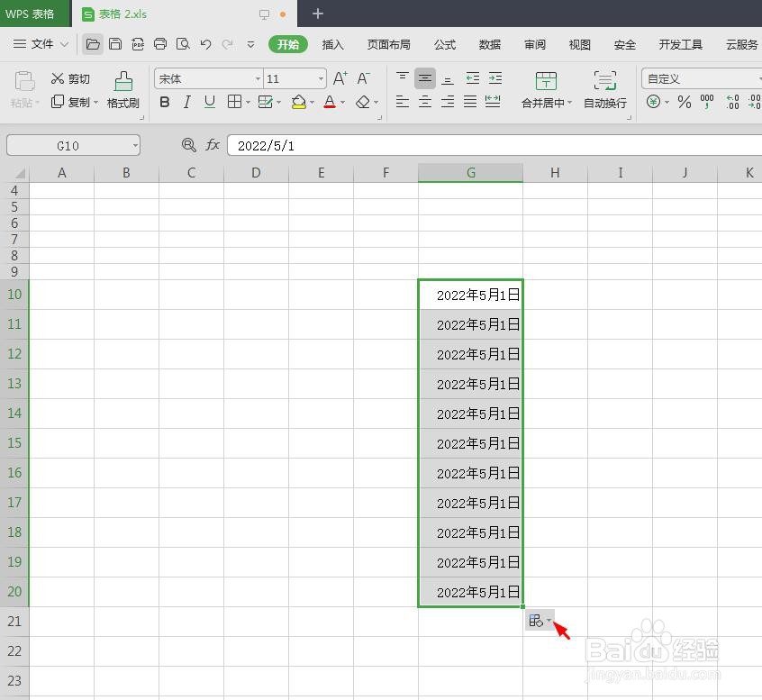The width and height of the screenshot is (762, 700).
Task: Align text to top icon
Action: [403, 77]
